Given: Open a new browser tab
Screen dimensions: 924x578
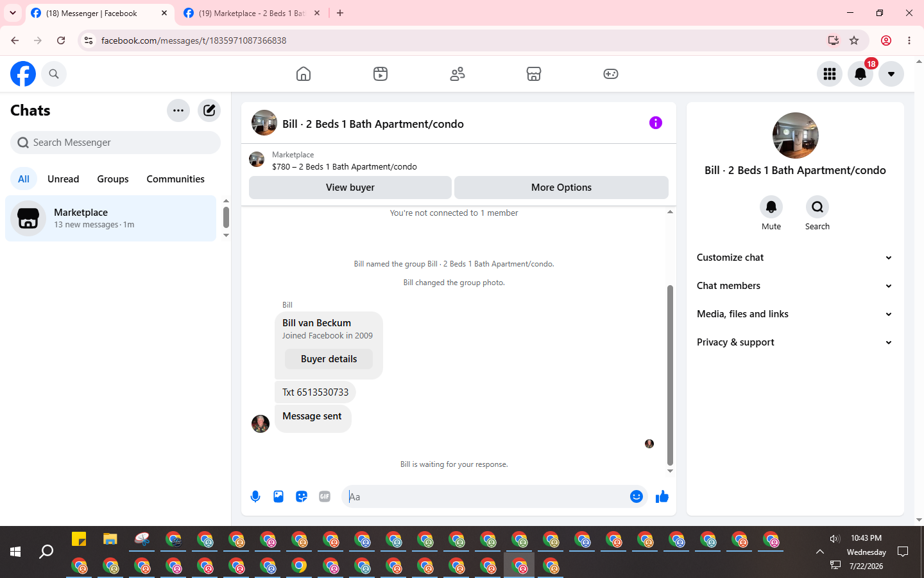Looking at the screenshot, I should pyautogui.click(x=340, y=13).
